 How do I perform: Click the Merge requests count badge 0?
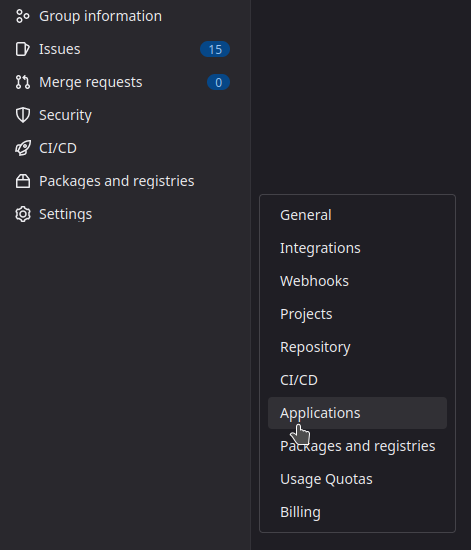(218, 82)
